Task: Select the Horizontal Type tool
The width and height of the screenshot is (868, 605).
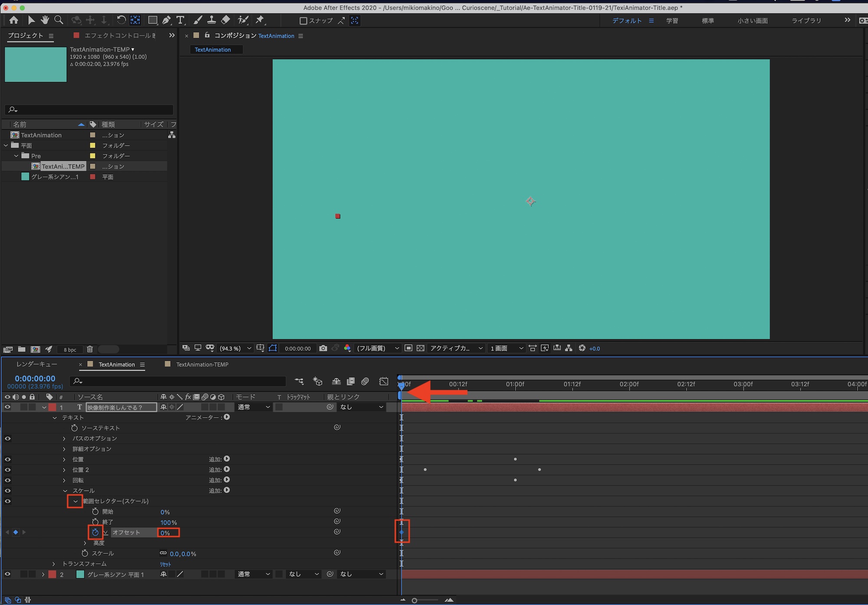Action: click(180, 20)
